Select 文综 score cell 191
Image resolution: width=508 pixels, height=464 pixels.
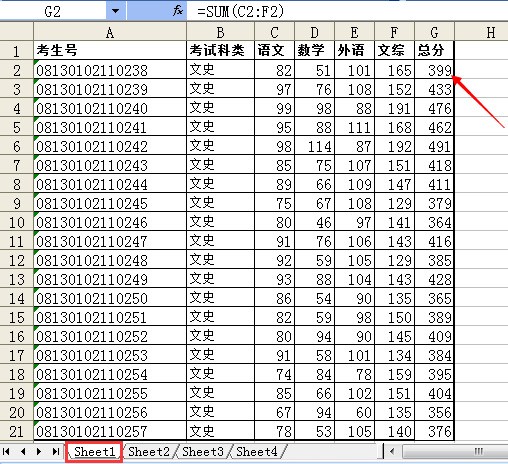(x=394, y=108)
